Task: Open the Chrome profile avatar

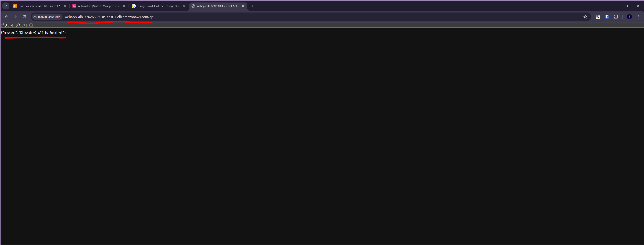Action: 629,17
